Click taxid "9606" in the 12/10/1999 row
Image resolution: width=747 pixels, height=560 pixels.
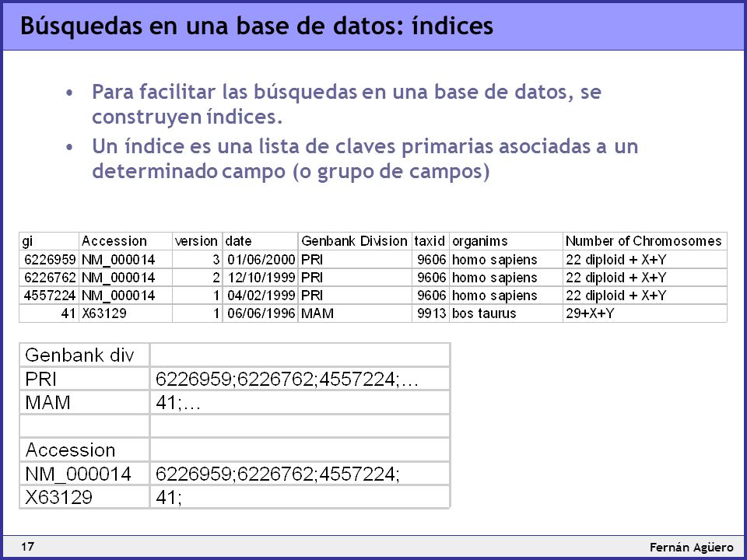click(x=432, y=278)
